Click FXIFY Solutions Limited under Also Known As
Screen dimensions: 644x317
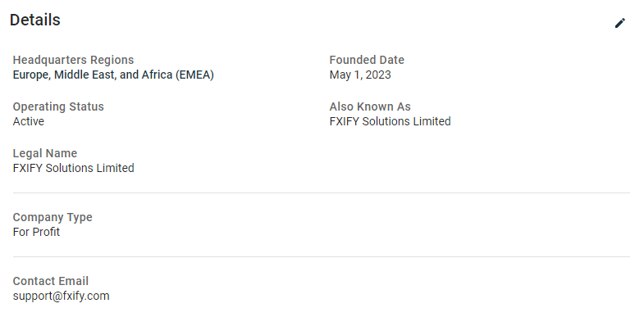tap(391, 121)
